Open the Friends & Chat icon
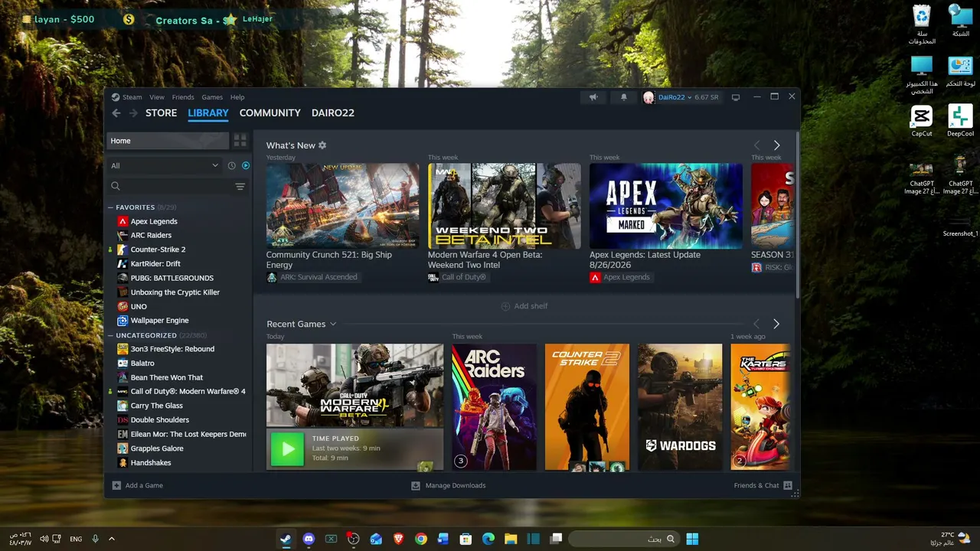 pyautogui.click(x=787, y=485)
